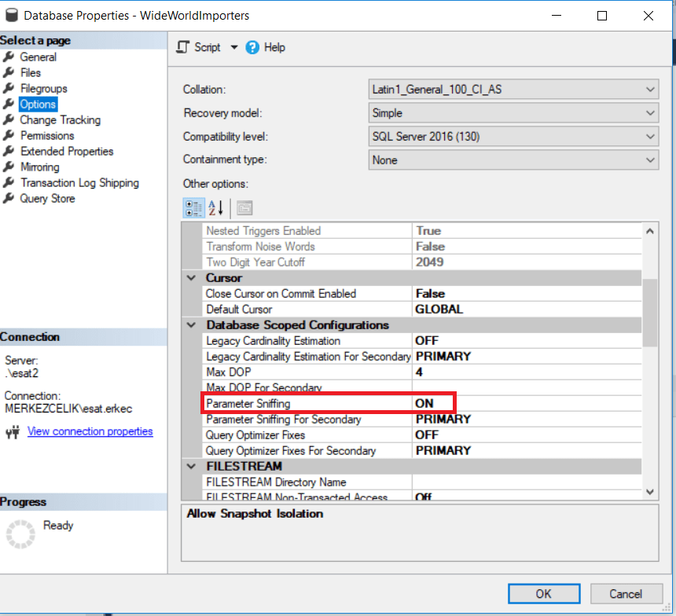Select the Options page
The height and width of the screenshot is (616, 676).
[38, 104]
